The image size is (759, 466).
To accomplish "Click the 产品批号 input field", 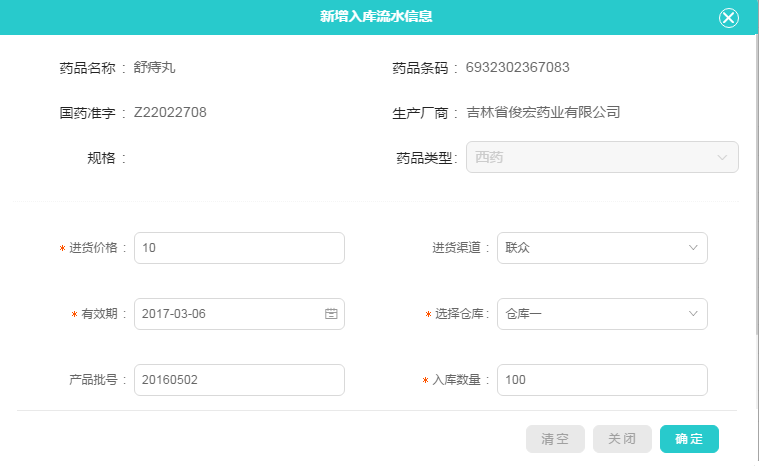I will [239, 380].
